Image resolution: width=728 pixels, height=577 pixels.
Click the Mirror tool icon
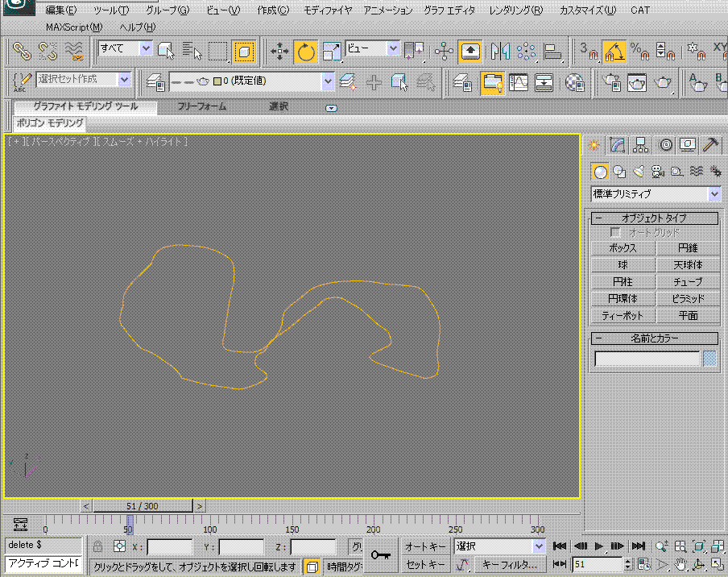click(501, 52)
